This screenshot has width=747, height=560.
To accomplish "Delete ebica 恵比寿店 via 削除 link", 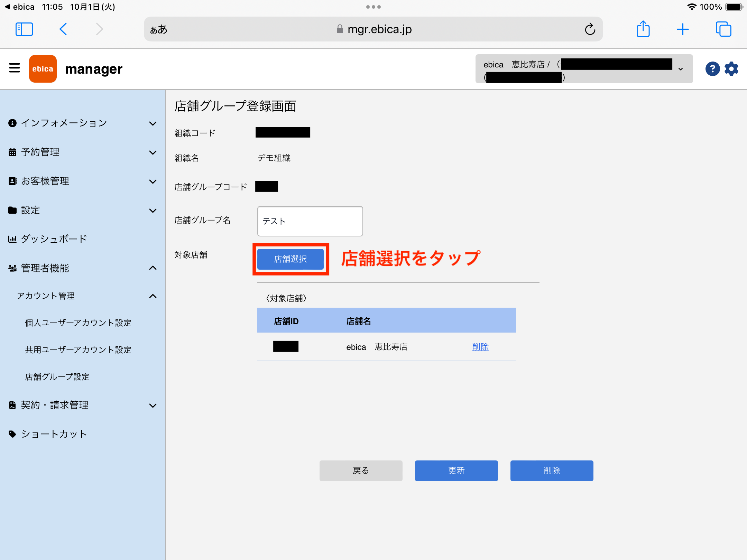I will tap(480, 347).
